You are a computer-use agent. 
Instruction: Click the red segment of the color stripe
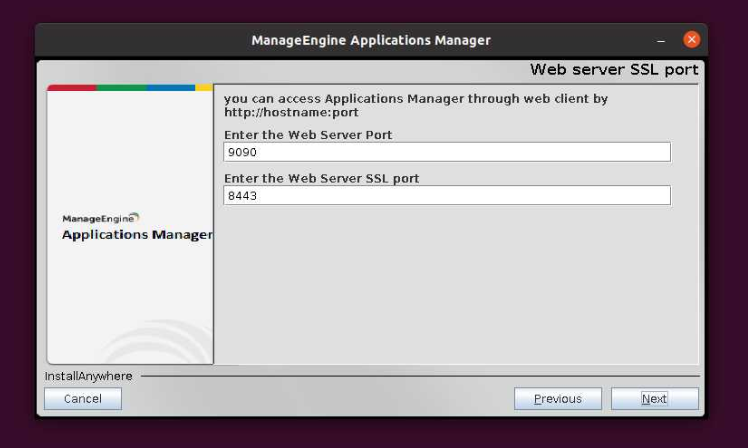[71, 88]
